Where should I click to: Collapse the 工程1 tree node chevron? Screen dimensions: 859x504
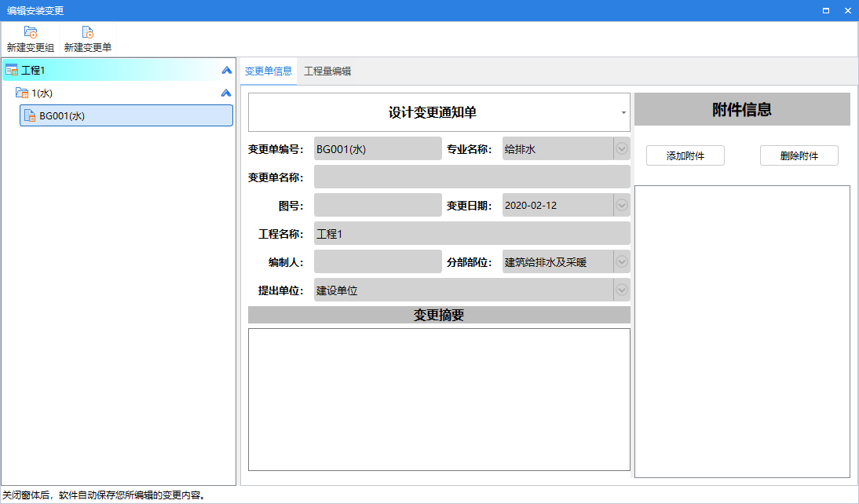click(226, 71)
